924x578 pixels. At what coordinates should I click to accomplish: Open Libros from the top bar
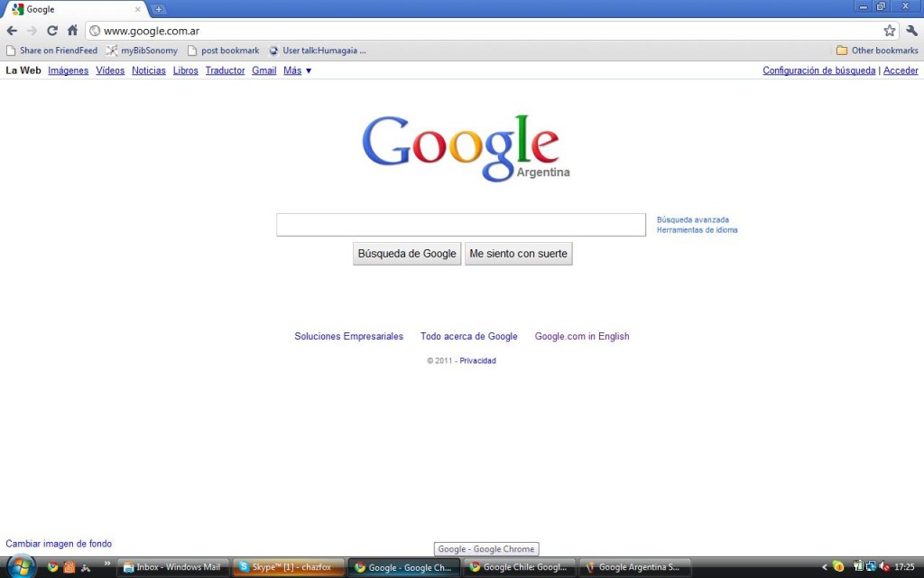[x=186, y=70]
